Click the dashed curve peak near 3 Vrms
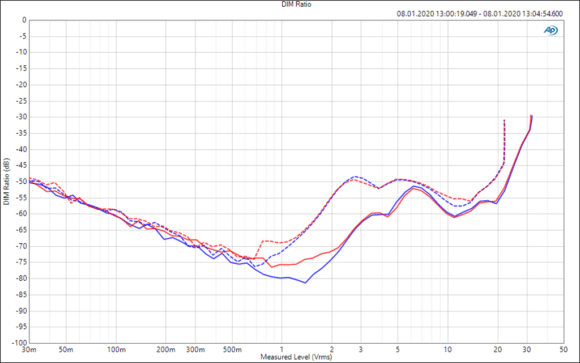Image resolution: width=580 pixels, height=363 pixels. (x=355, y=177)
